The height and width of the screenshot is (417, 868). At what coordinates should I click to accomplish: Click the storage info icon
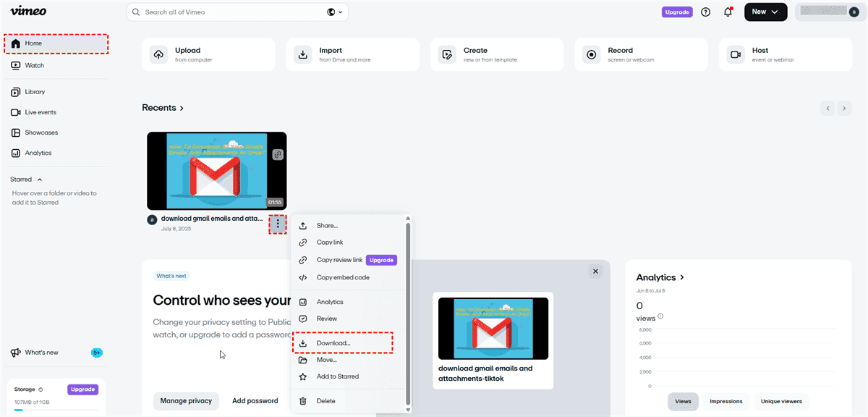click(41, 389)
